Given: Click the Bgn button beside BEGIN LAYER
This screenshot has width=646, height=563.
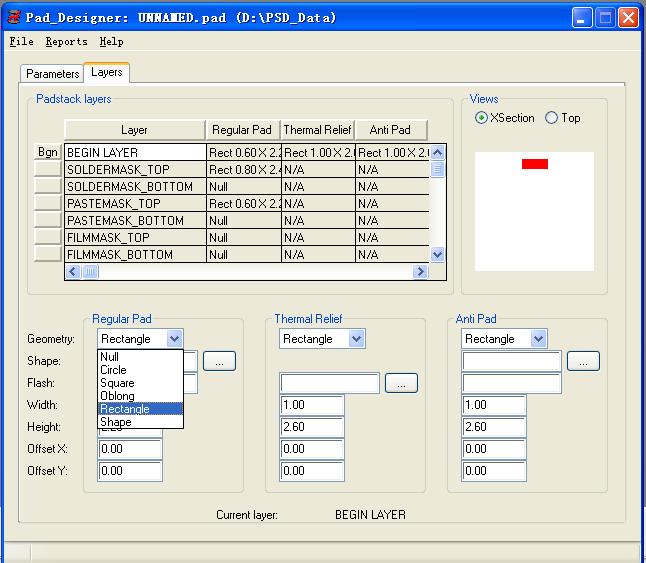Looking at the screenshot, I should [47, 152].
